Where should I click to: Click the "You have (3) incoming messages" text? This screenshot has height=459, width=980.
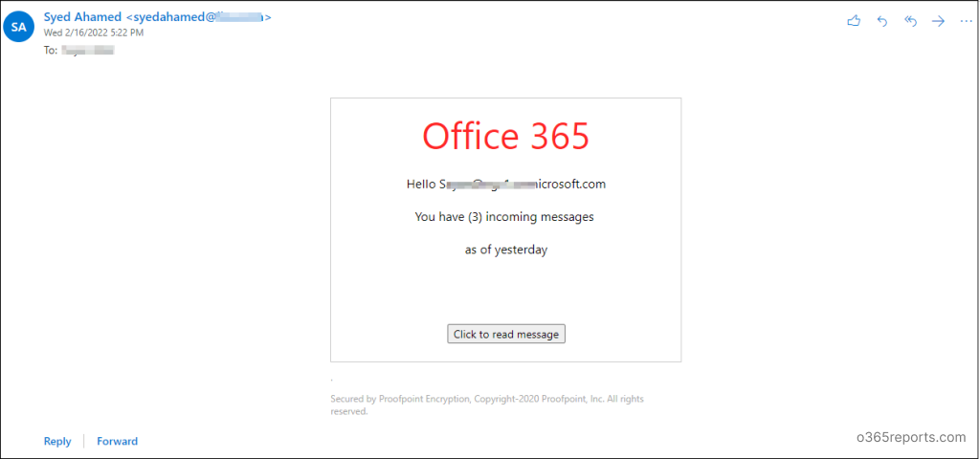[x=504, y=217]
